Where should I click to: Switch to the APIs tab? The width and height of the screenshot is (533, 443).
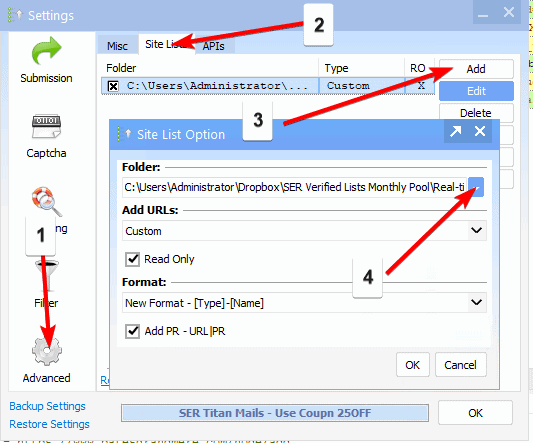pos(214,46)
